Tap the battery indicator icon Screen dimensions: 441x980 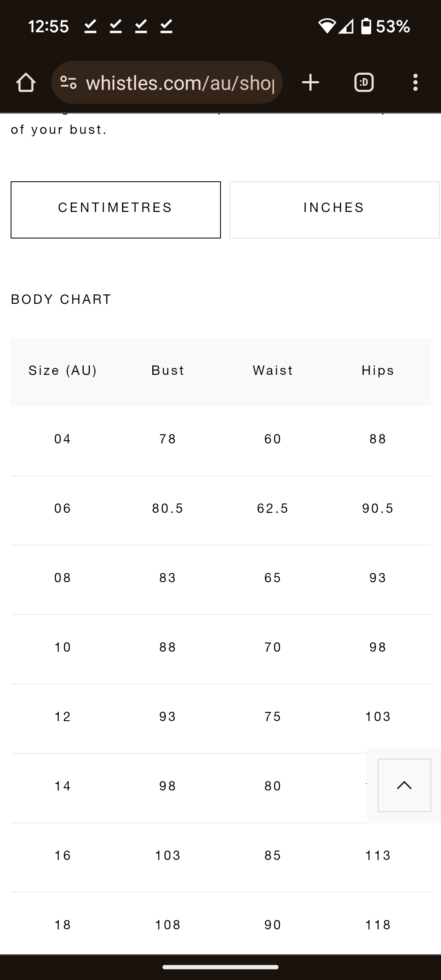(366, 27)
